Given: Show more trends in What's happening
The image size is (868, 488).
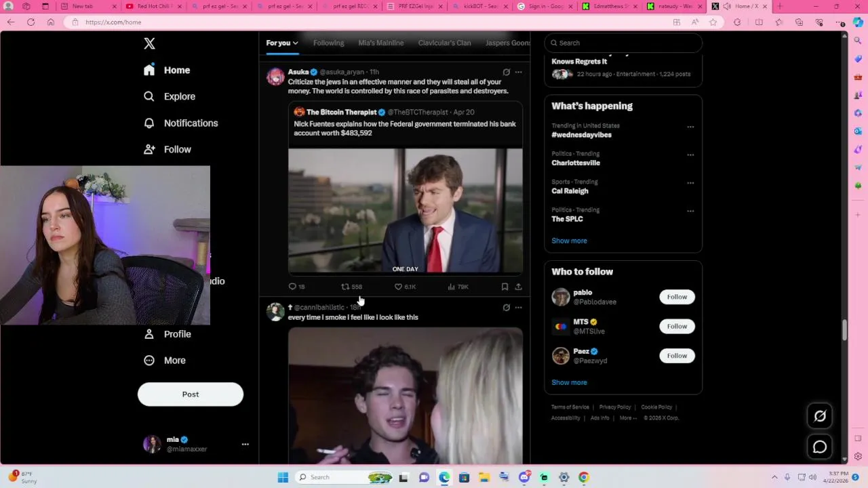Looking at the screenshot, I should tap(569, 241).
